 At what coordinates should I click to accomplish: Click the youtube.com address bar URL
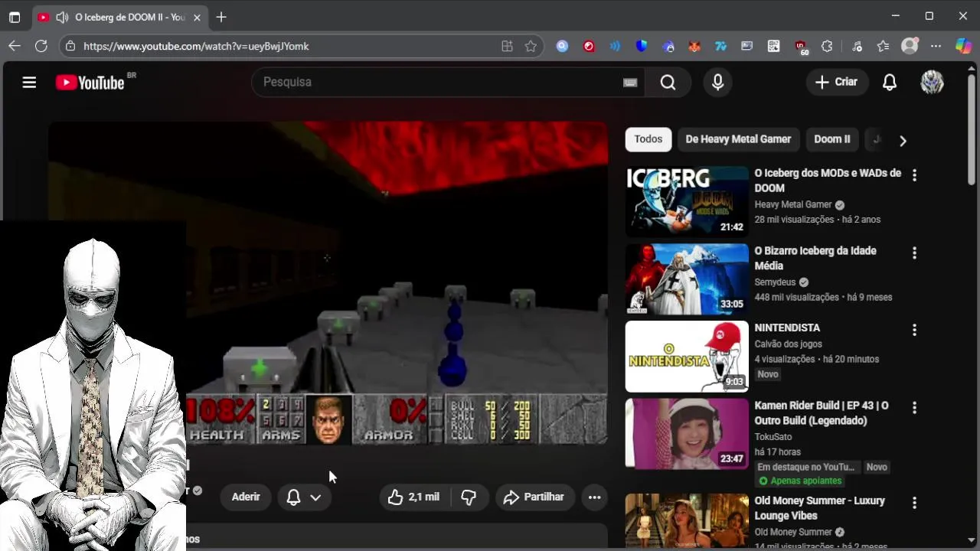click(196, 46)
